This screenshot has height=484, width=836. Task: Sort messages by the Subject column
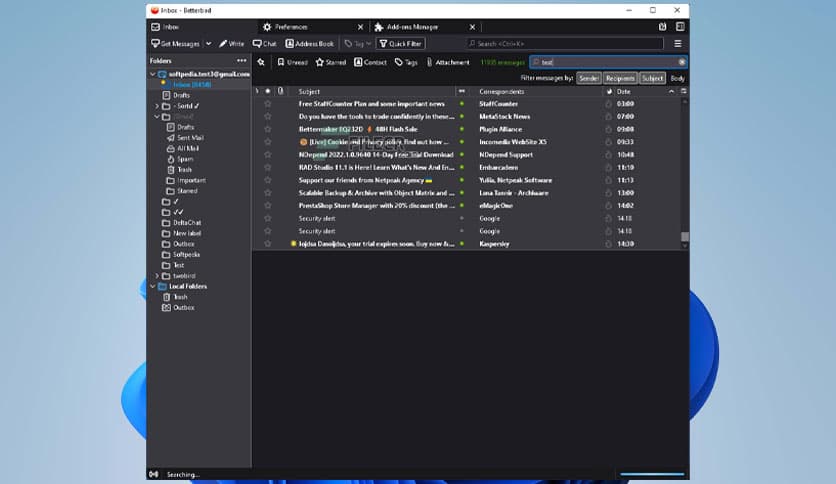point(373,92)
